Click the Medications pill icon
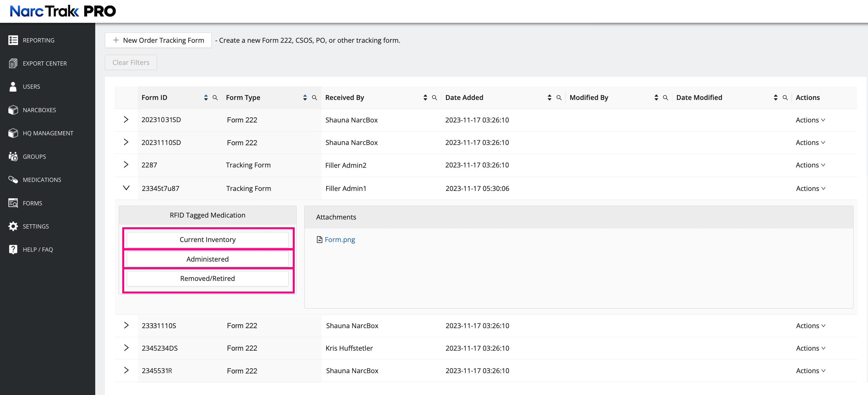The height and width of the screenshot is (395, 868). (13, 179)
